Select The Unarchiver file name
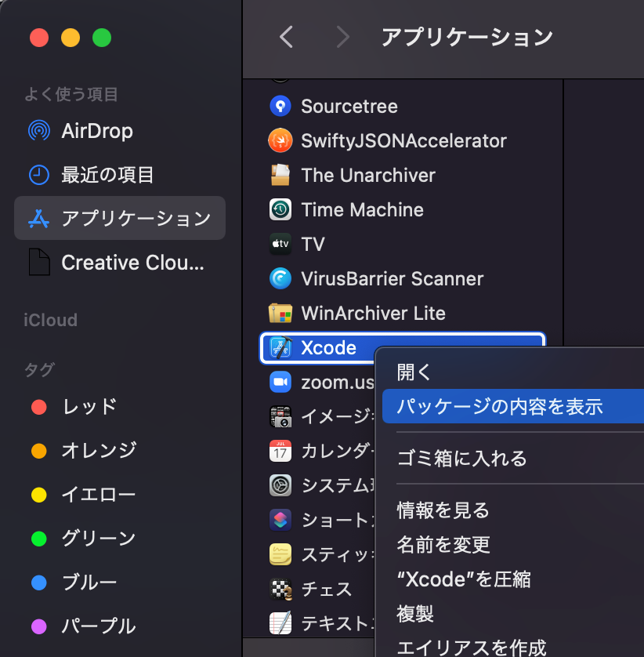Viewport: 644px width, 657px height. (x=368, y=175)
